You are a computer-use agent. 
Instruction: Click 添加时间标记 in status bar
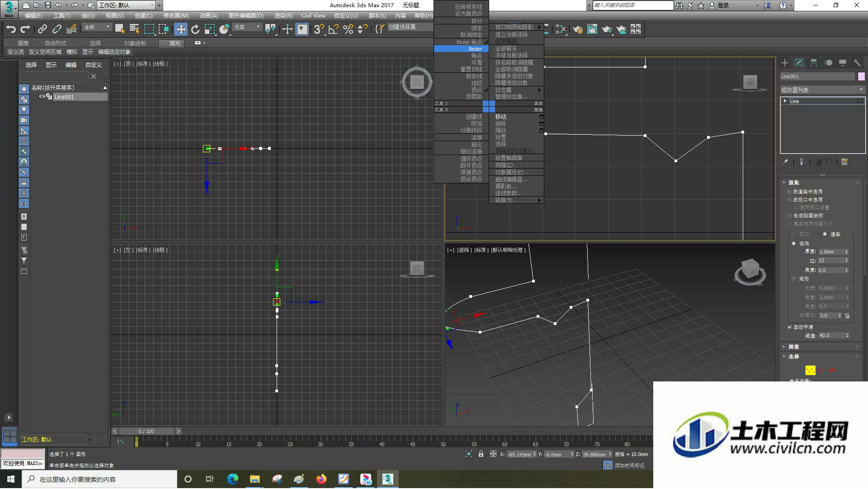coord(629,465)
